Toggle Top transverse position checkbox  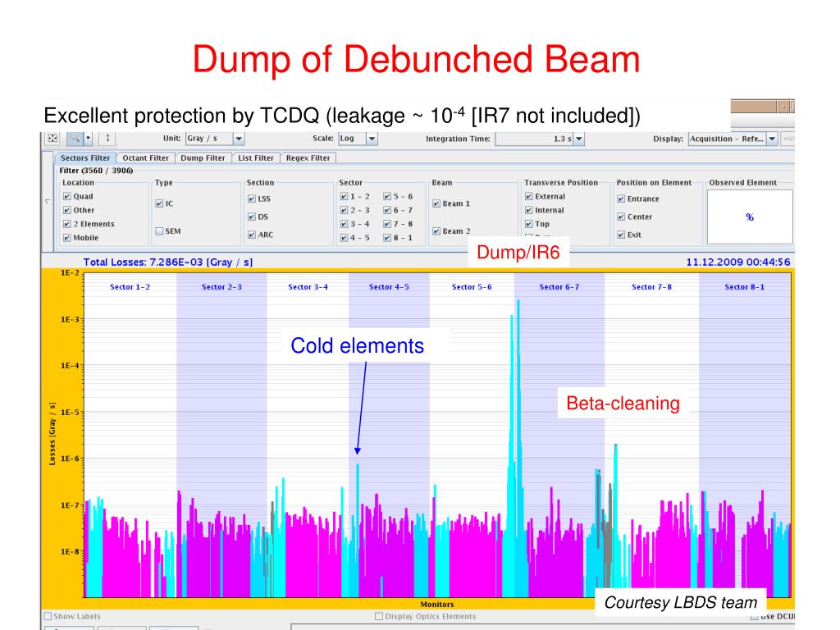pos(529,224)
